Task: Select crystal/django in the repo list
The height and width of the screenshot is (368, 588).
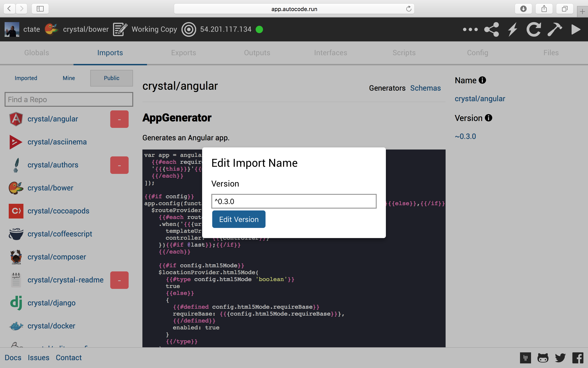Action: pyautogui.click(x=51, y=303)
